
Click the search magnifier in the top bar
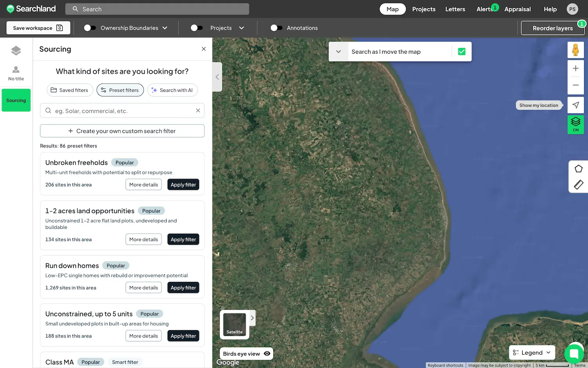[x=75, y=9]
